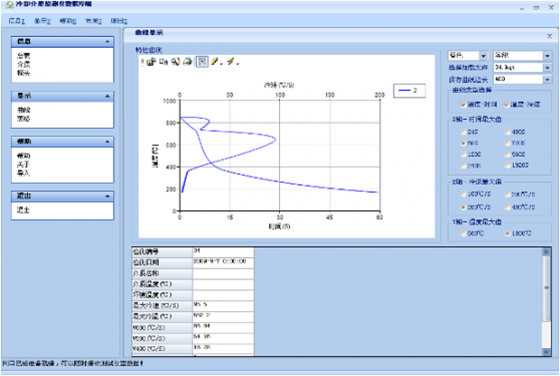Click the copy chart toolbar icon

164,62
